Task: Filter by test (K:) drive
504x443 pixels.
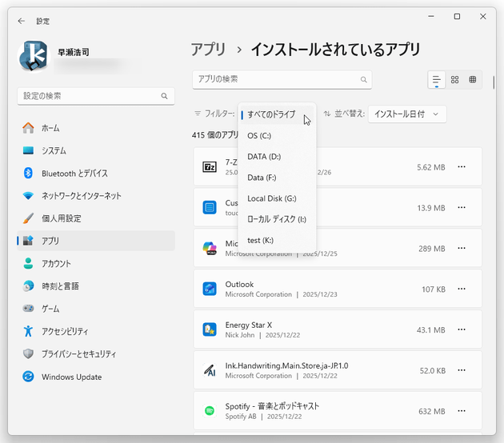Action: pyautogui.click(x=277, y=241)
